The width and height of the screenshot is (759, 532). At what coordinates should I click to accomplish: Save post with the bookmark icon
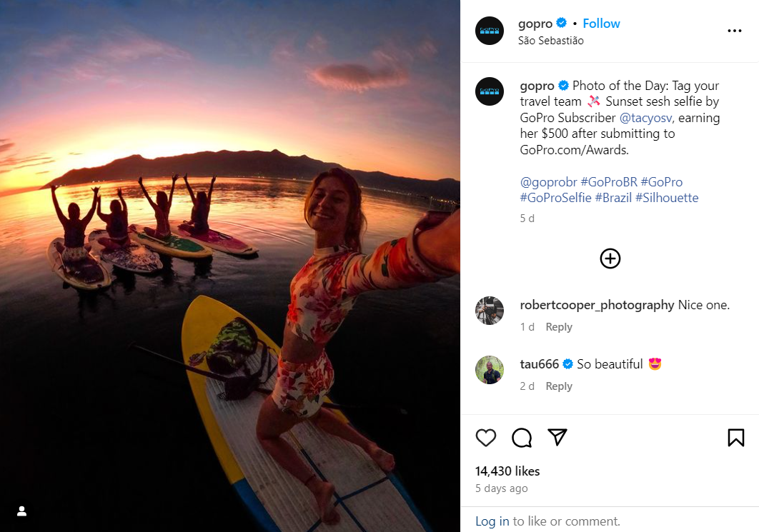point(735,438)
